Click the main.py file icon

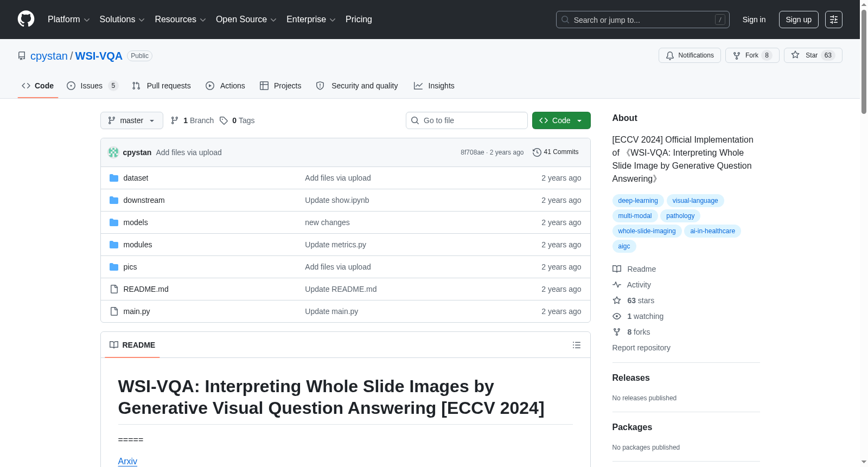tap(114, 311)
